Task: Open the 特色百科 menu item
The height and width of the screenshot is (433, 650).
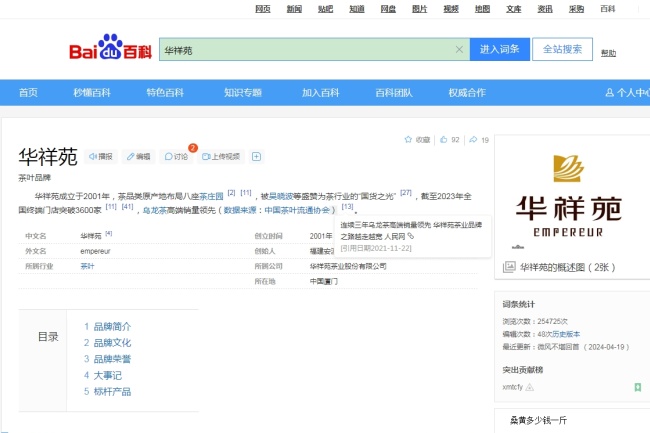Action: (165, 92)
